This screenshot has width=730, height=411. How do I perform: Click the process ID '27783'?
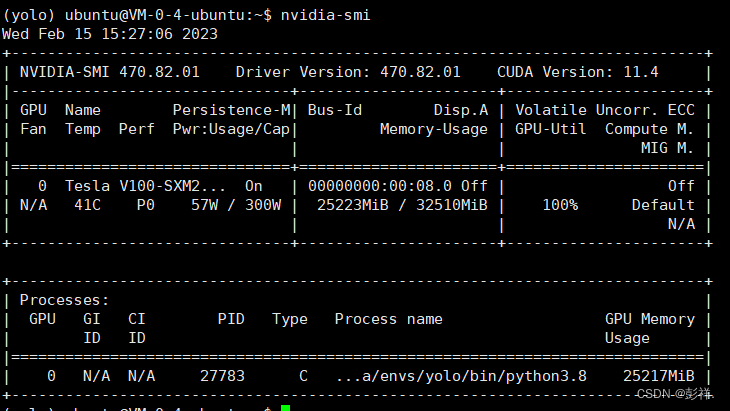[x=222, y=376]
